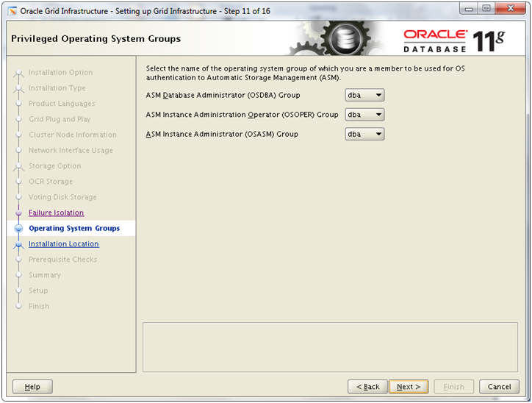Minimize the installer window
Image resolution: width=532 pixels, height=403 pixels.
469,9
